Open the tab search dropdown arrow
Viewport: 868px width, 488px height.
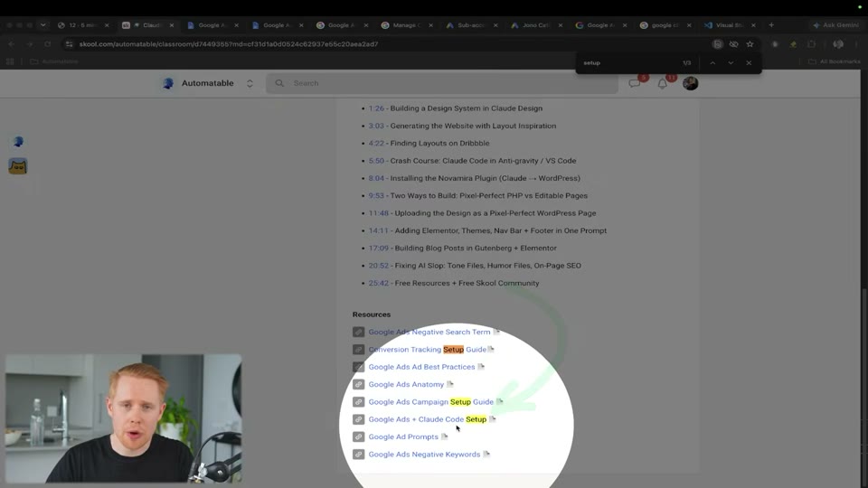pyautogui.click(x=43, y=25)
